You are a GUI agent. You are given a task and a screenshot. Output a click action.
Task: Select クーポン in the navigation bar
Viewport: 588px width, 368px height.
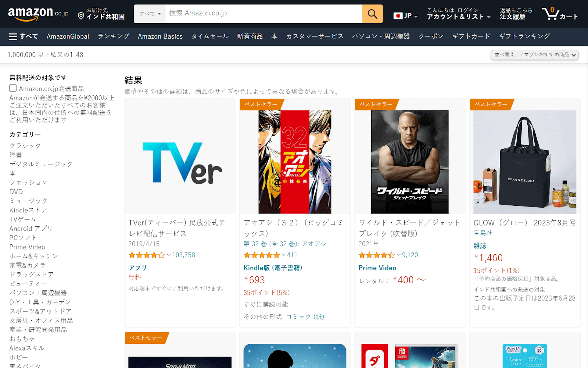click(431, 36)
